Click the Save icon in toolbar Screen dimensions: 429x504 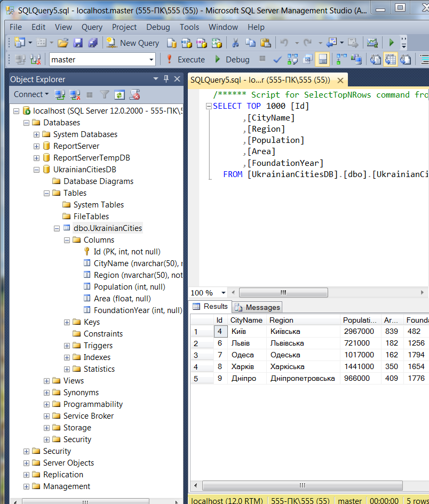tap(78, 43)
